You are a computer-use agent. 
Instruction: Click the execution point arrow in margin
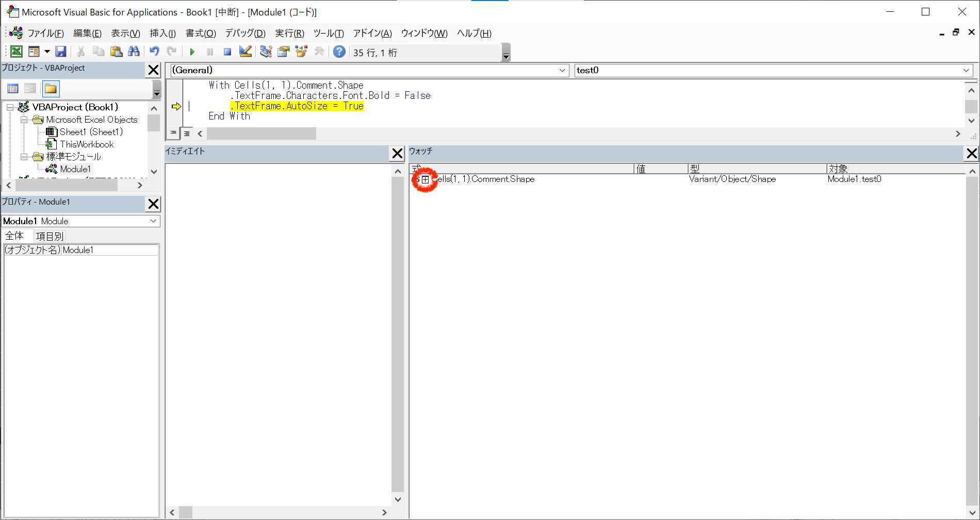click(176, 106)
